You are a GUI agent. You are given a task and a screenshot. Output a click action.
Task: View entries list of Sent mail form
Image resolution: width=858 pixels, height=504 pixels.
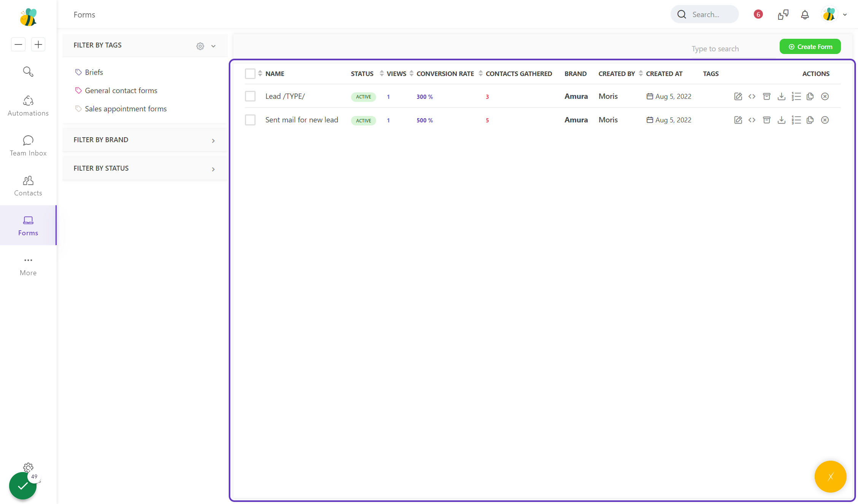[x=796, y=120]
